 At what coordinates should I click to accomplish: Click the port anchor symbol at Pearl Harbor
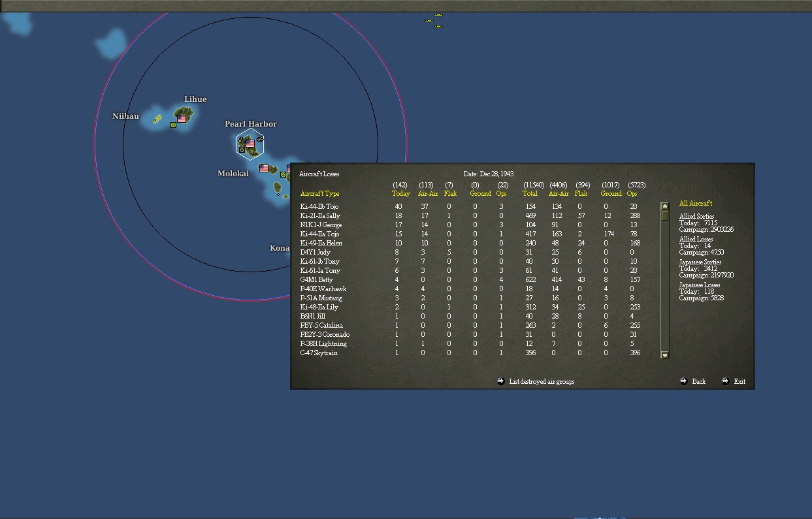(241, 140)
